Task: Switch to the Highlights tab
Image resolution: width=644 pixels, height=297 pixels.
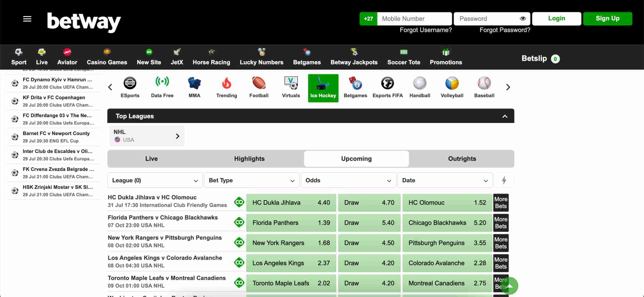Action: [x=249, y=159]
